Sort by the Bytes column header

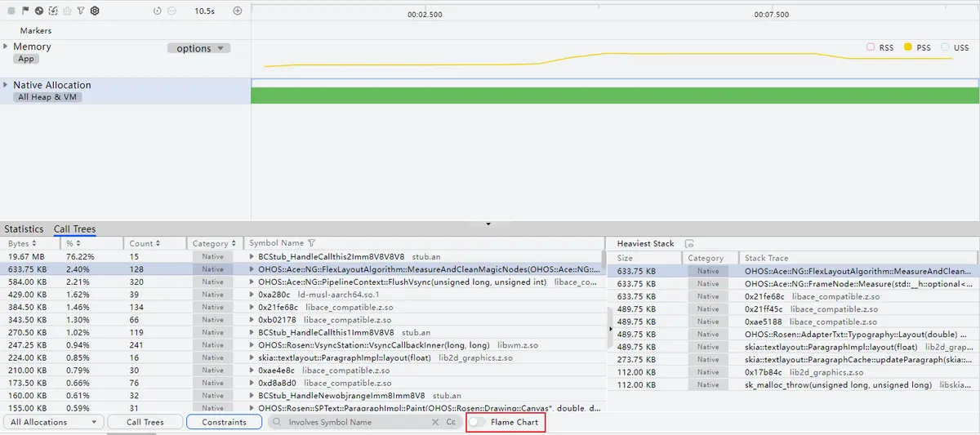click(31, 243)
